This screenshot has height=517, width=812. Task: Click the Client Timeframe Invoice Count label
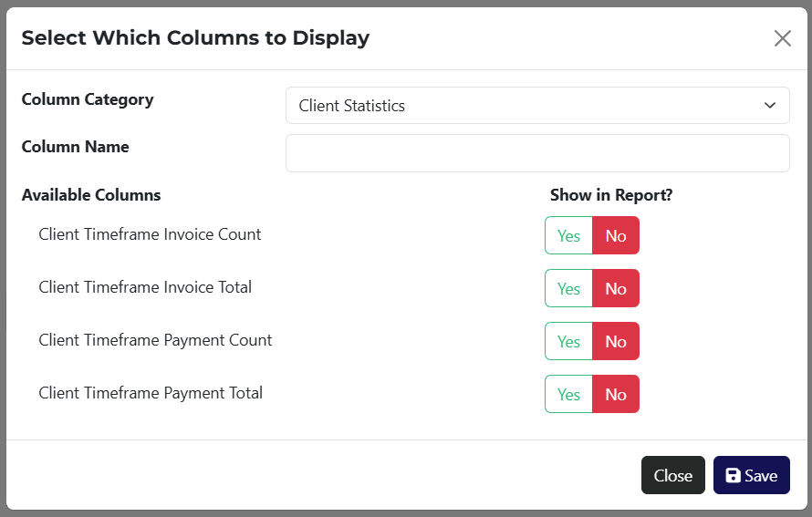(x=150, y=234)
